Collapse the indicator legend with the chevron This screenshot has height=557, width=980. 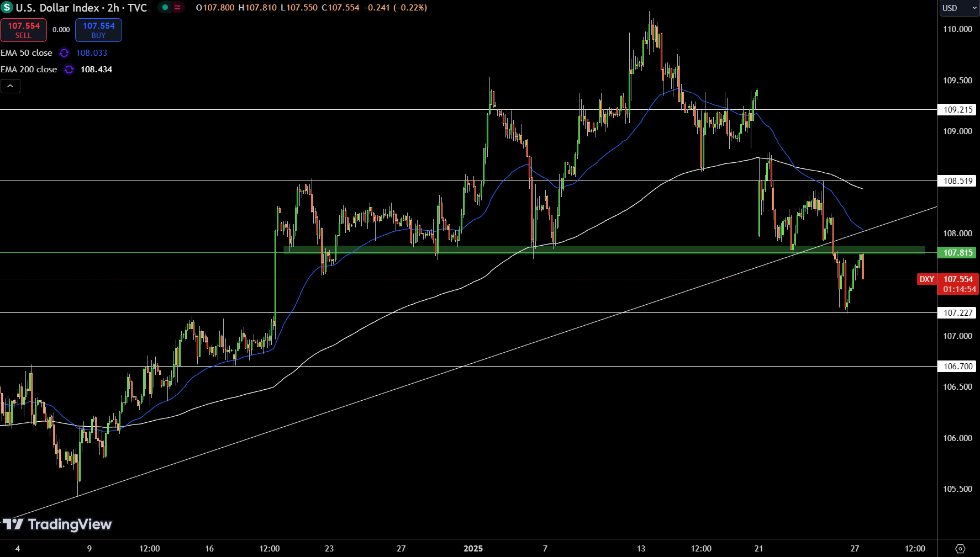point(10,86)
